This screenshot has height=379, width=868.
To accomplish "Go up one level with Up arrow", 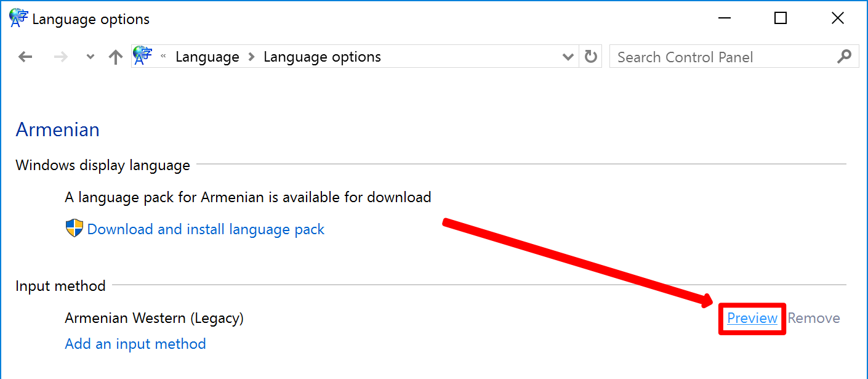I will click(x=115, y=57).
